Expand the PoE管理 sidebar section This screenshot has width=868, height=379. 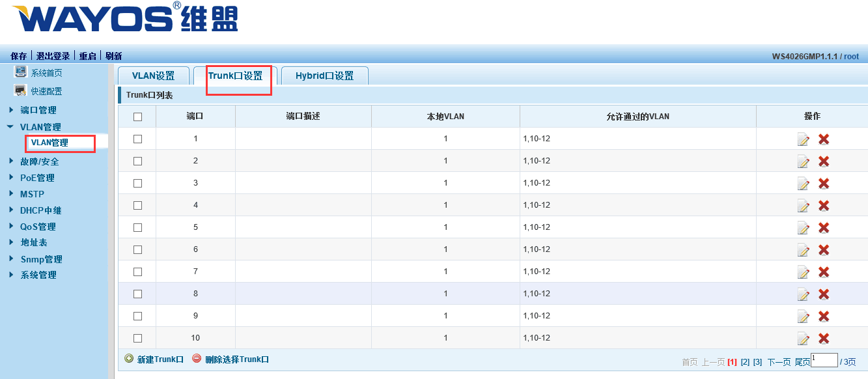37,178
